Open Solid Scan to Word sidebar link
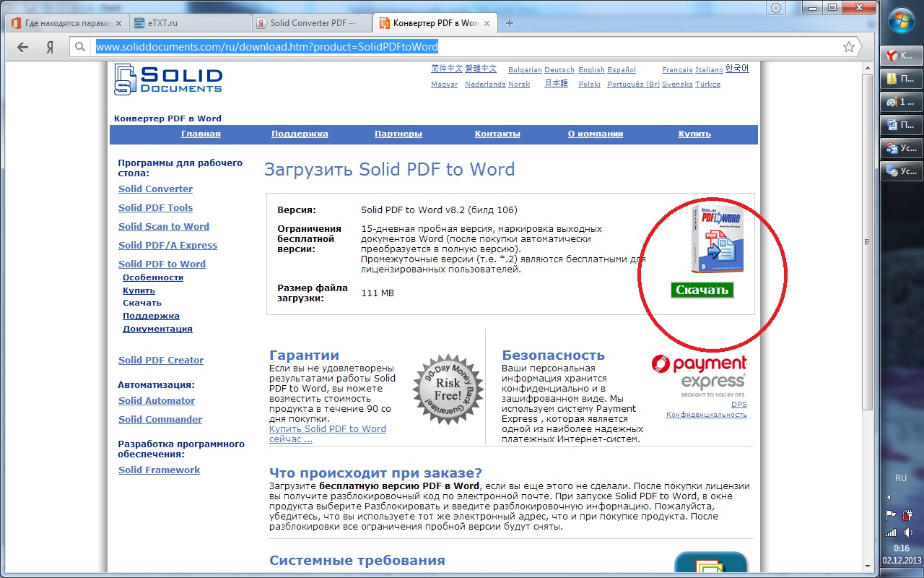 tap(164, 227)
